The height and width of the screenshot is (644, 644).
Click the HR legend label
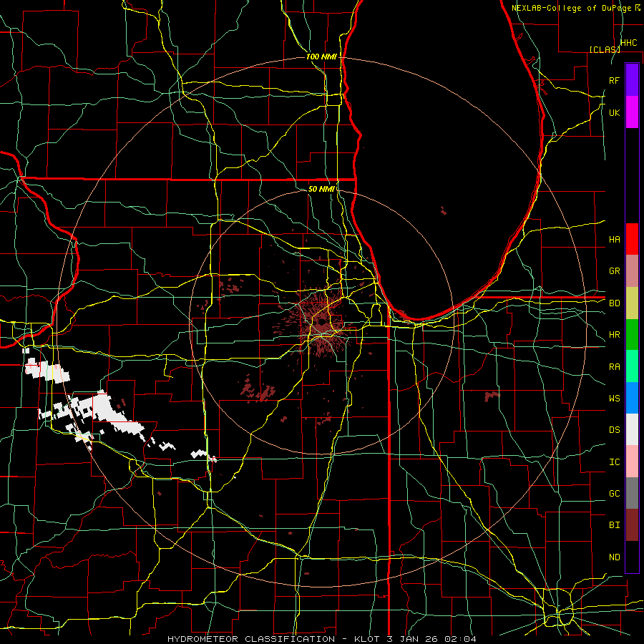point(615,335)
